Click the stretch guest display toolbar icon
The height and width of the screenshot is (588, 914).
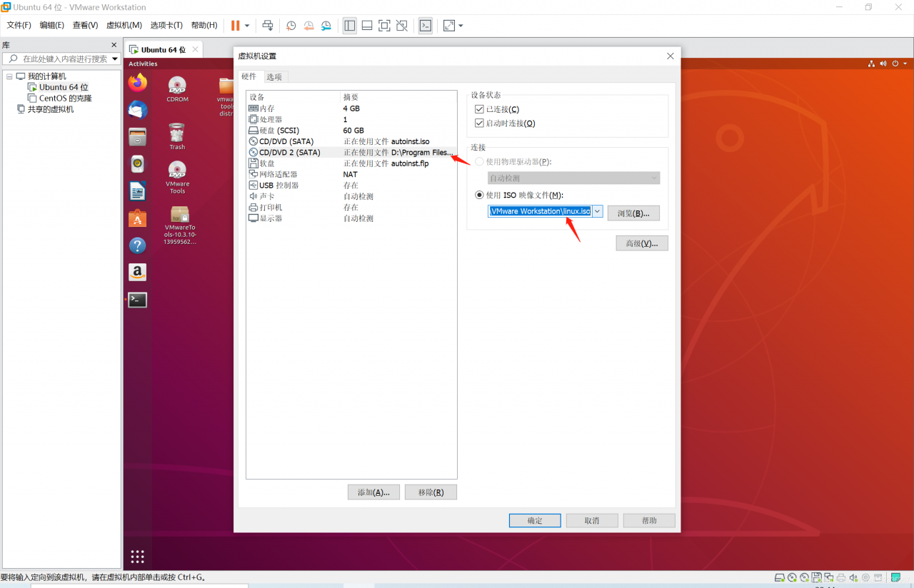pyautogui.click(x=449, y=25)
